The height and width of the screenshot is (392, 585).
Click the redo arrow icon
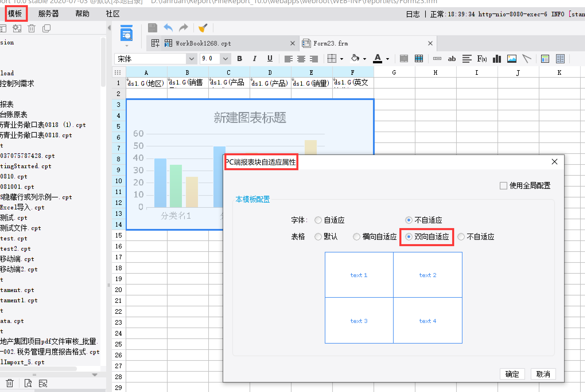point(183,28)
